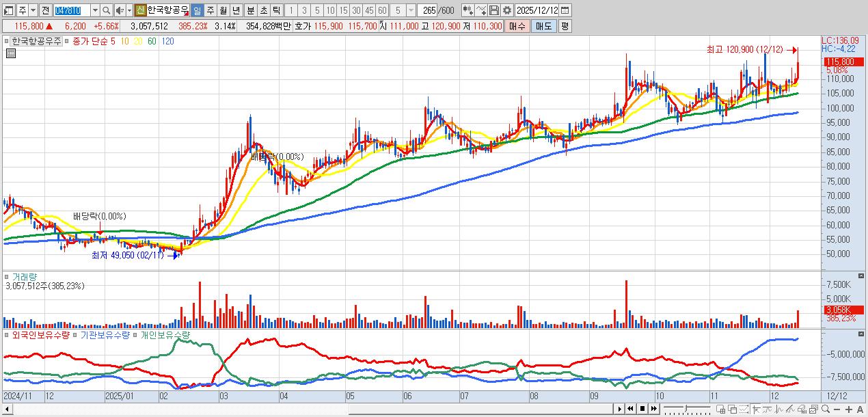Screen dimensions: 868x417
Task: Click the 기관보유수량 legend label
Action: point(105,336)
